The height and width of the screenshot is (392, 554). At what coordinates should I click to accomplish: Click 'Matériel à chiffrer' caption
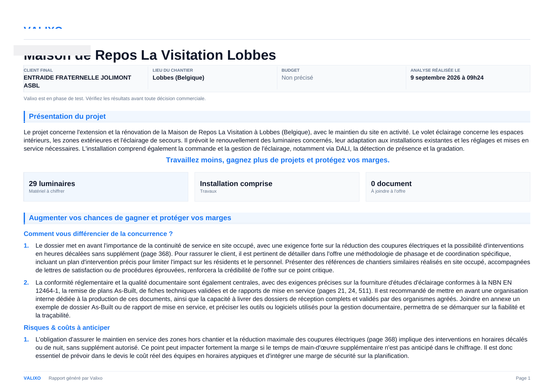[x=47, y=191]
